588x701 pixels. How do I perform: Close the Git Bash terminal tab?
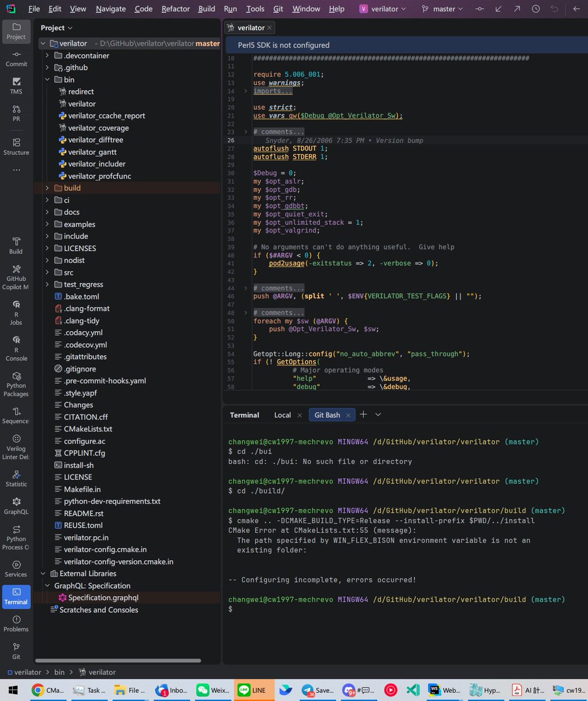[x=349, y=415]
